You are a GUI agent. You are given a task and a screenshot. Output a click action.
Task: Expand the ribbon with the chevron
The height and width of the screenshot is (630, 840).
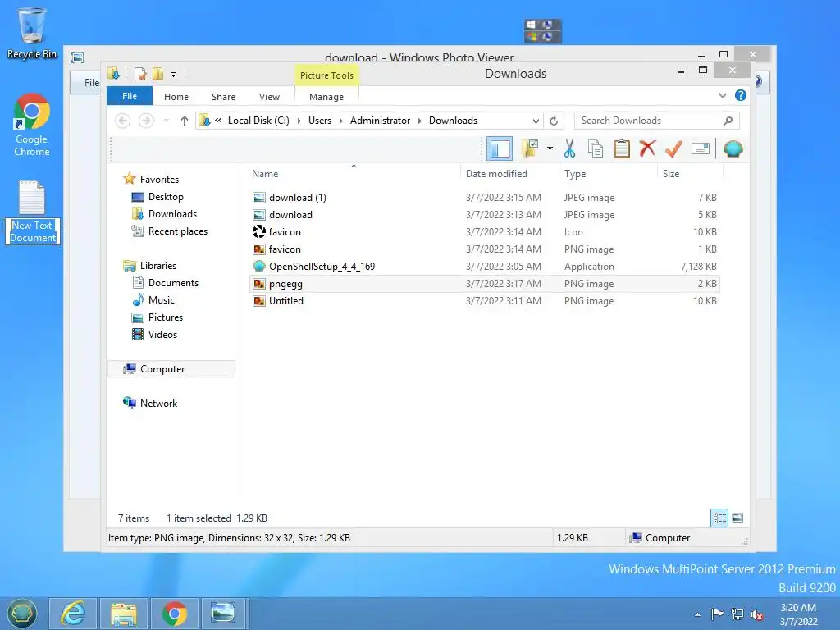(x=723, y=95)
